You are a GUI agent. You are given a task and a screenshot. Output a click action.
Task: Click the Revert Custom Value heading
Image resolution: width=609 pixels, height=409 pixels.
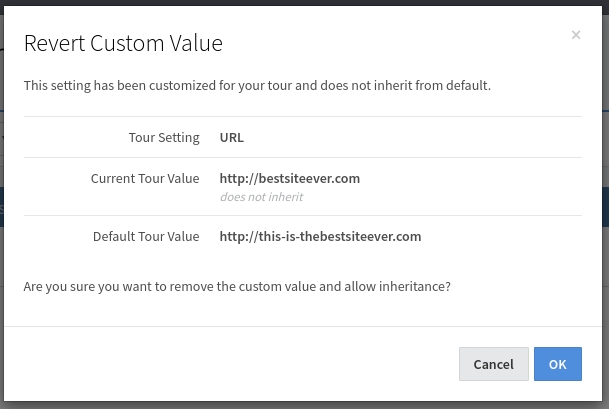(123, 43)
